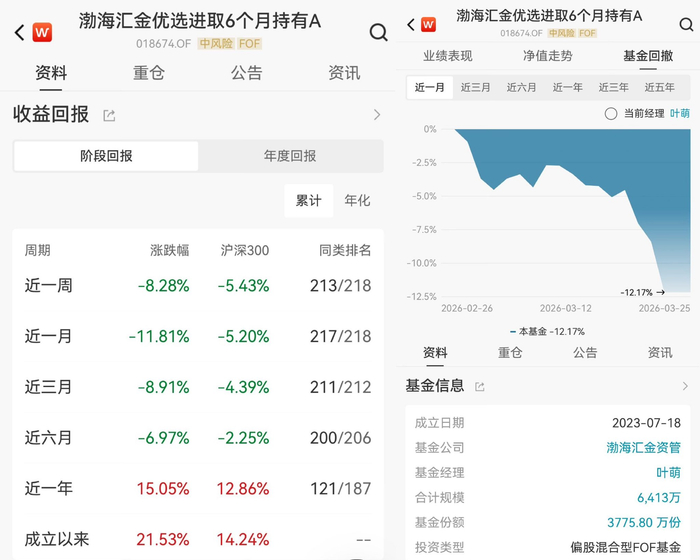Open fund company link 渤海汇金资管

tap(643, 447)
